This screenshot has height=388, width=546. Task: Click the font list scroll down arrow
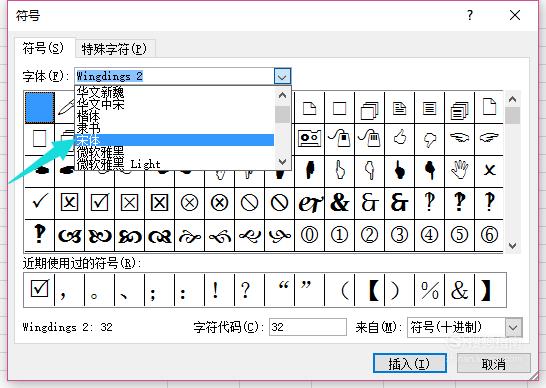pyautogui.click(x=282, y=161)
